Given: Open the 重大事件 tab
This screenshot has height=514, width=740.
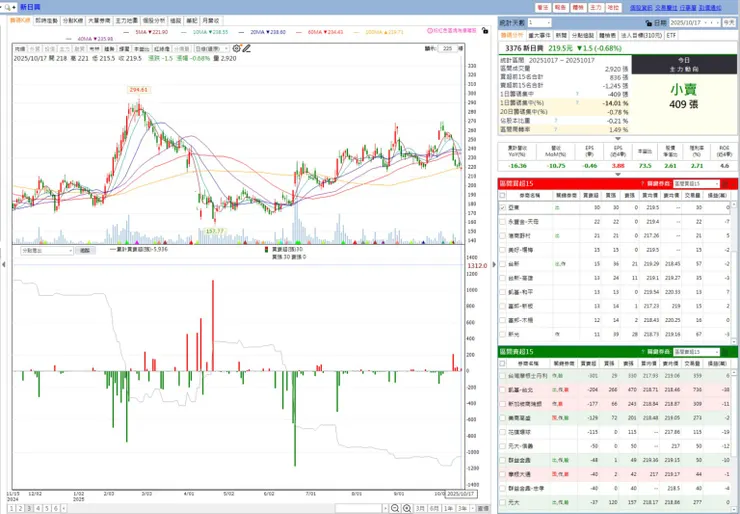Looking at the screenshot, I should [538, 35].
